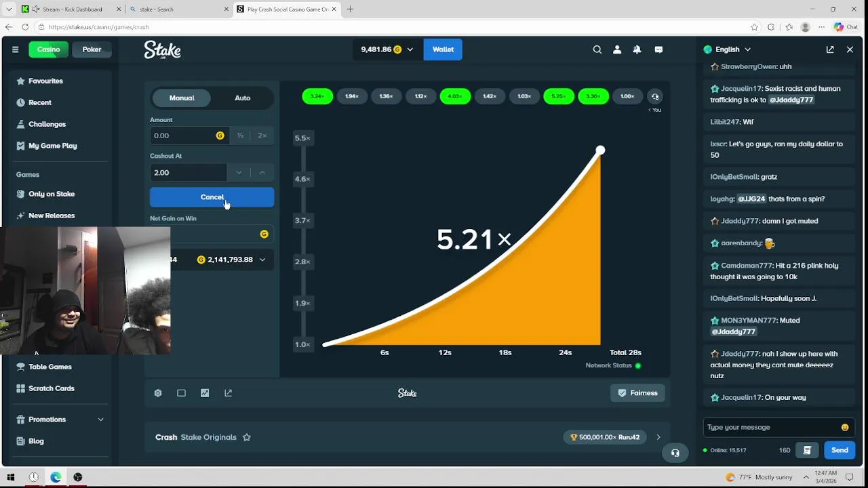Open browser tab list dropdown

tap(9, 9)
